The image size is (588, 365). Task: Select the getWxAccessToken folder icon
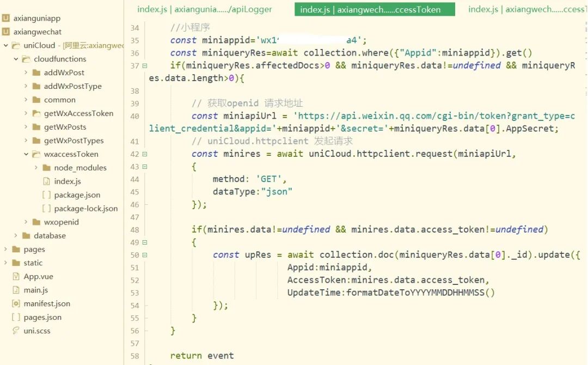click(36, 113)
